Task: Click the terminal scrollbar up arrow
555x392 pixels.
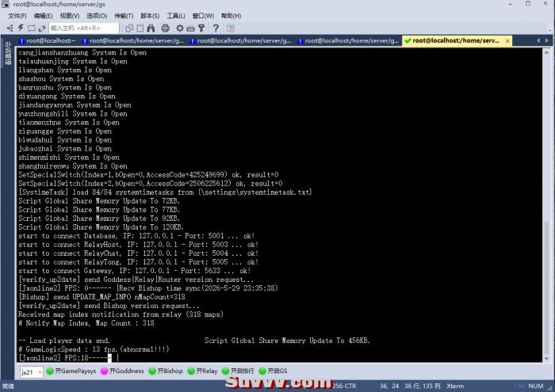Action: tap(546, 52)
